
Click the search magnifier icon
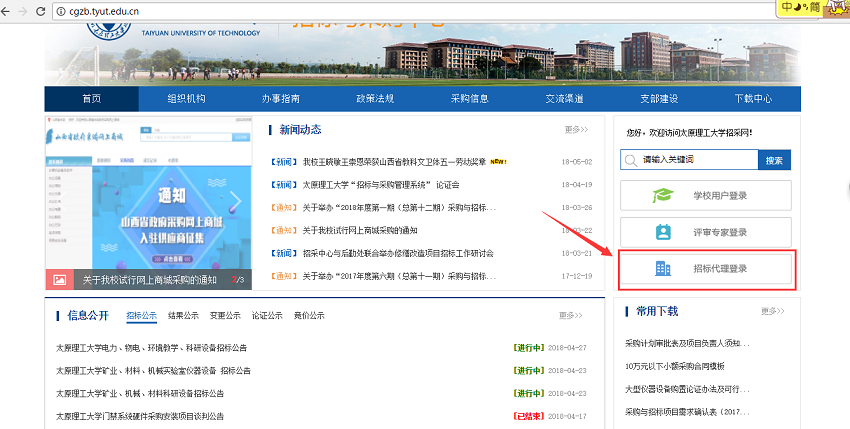pos(630,160)
